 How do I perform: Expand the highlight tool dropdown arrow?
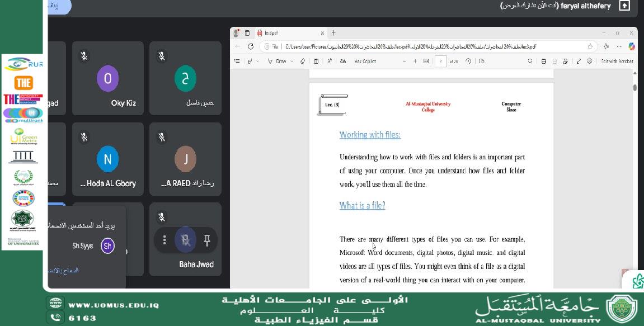(x=257, y=61)
